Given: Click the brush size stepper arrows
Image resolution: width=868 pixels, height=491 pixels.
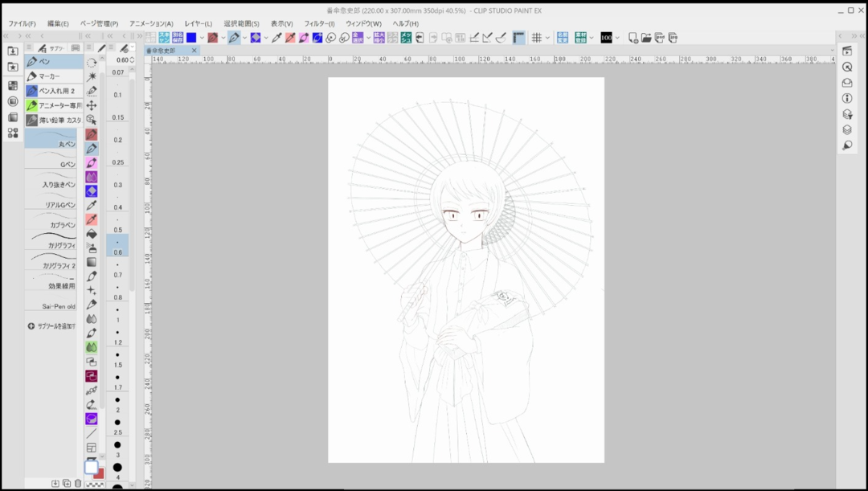Looking at the screenshot, I should 132,60.
